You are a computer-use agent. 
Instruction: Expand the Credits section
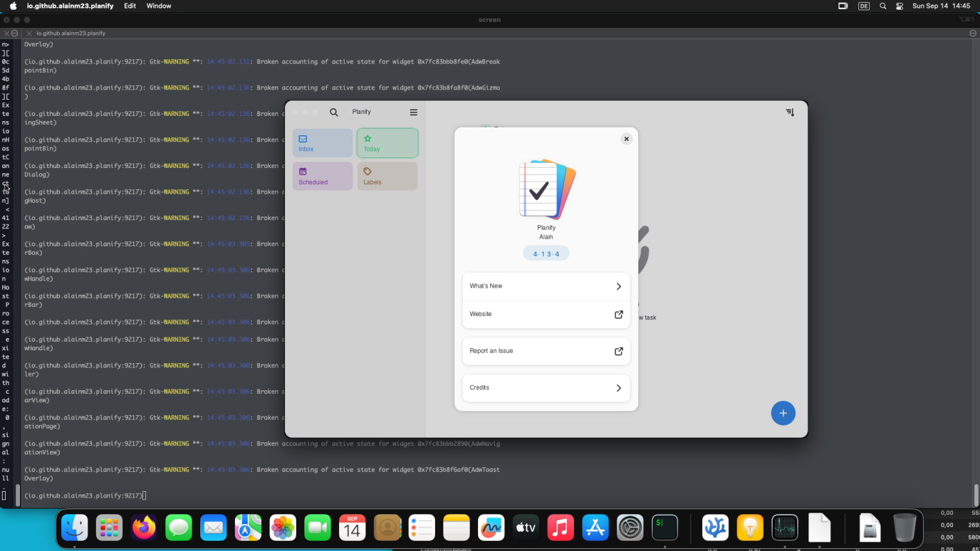546,387
